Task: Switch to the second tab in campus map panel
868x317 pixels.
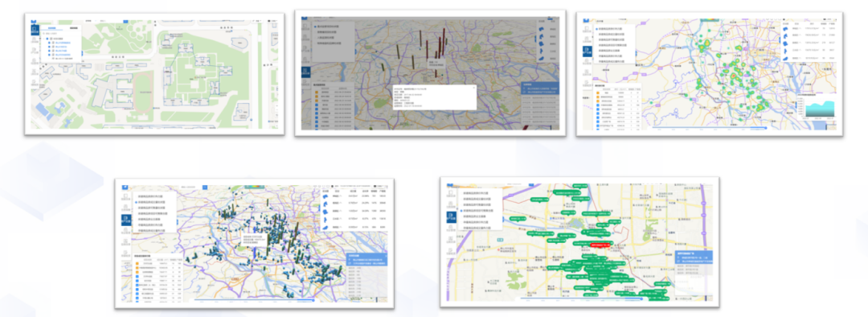Action: (74, 27)
